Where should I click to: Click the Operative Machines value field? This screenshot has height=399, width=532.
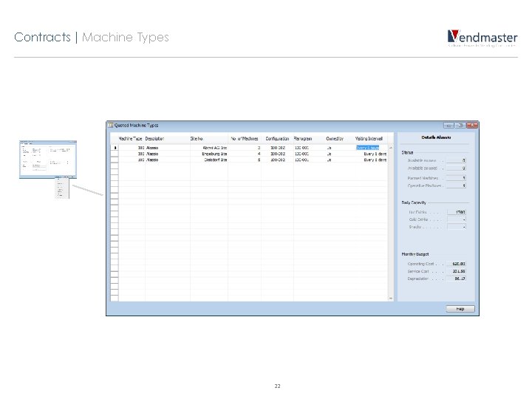tap(456, 185)
